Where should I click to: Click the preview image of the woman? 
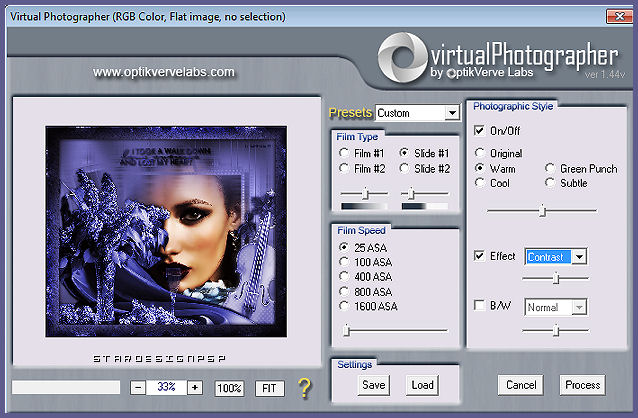166,231
